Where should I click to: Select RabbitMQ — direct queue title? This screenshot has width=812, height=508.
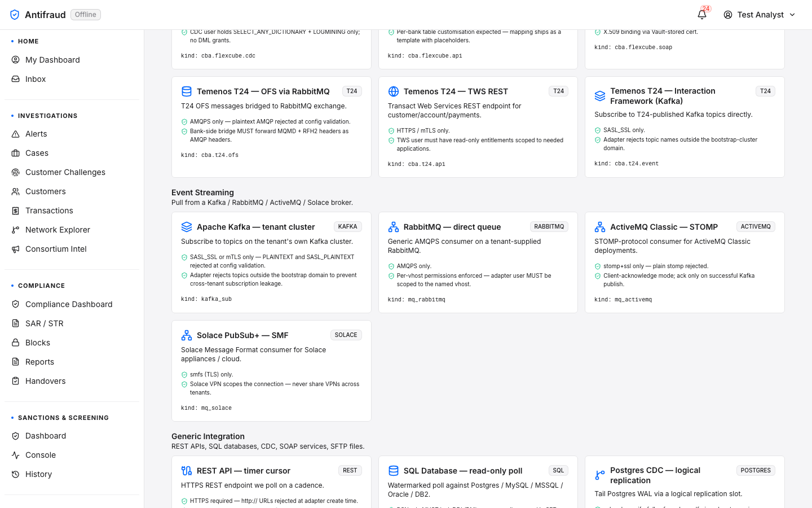coord(452,227)
